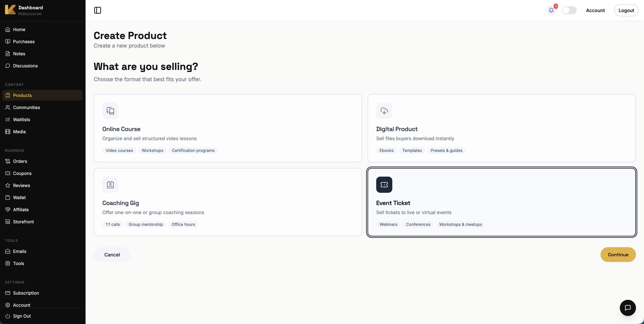Image resolution: width=644 pixels, height=324 pixels.
Task: Select the Coaching Gig title
Action: coord(120,203)
